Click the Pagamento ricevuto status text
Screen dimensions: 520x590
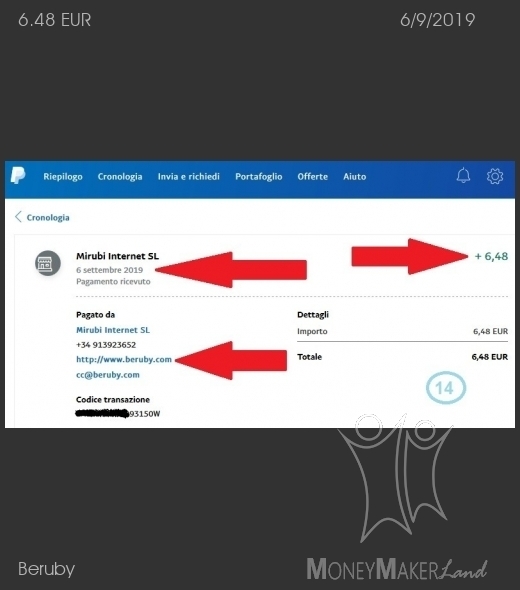pos(113,281)
